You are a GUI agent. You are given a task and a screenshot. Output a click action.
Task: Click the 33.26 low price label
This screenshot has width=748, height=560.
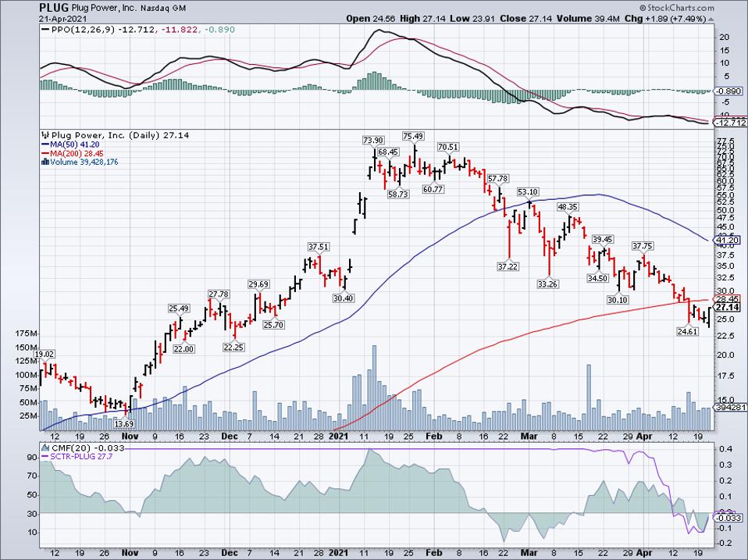(x=547, y=284)
